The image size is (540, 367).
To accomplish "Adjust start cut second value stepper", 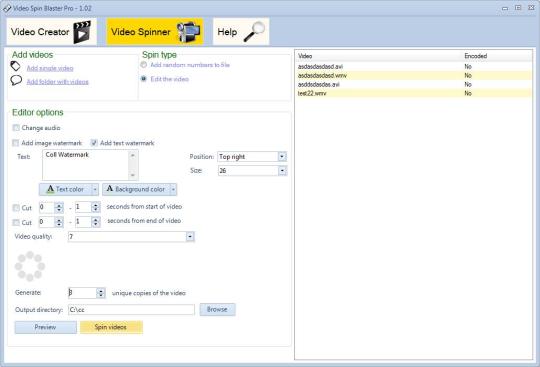I will click(96, 207).
